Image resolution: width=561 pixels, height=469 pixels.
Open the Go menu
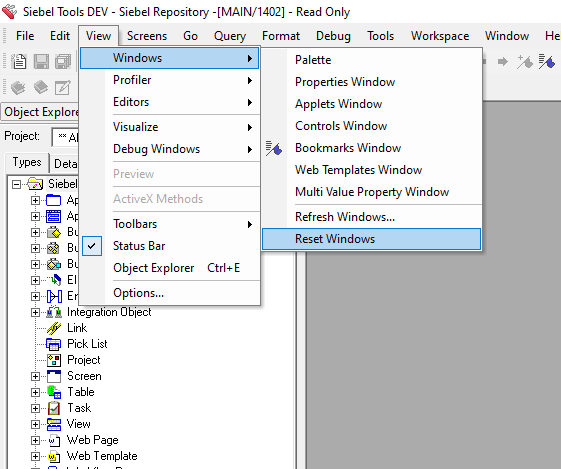pyautogui.click(x=190, y=36)
